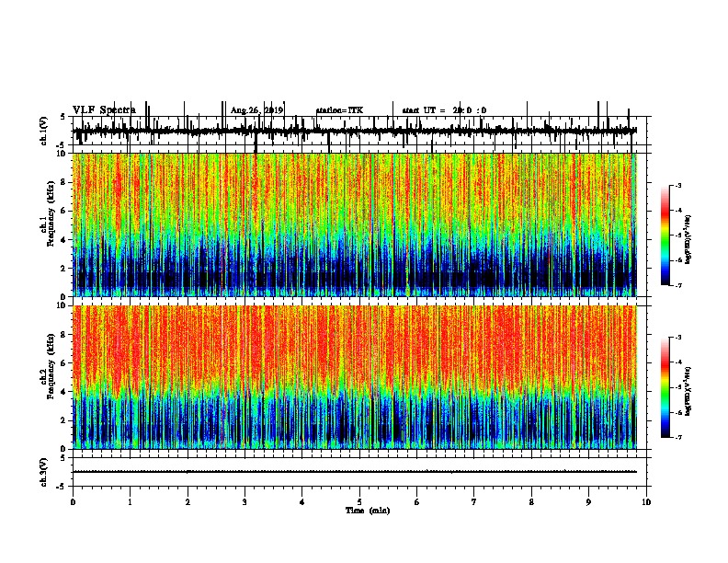
Task: Click the time axis tick label "4"
Action: [302, 502]
